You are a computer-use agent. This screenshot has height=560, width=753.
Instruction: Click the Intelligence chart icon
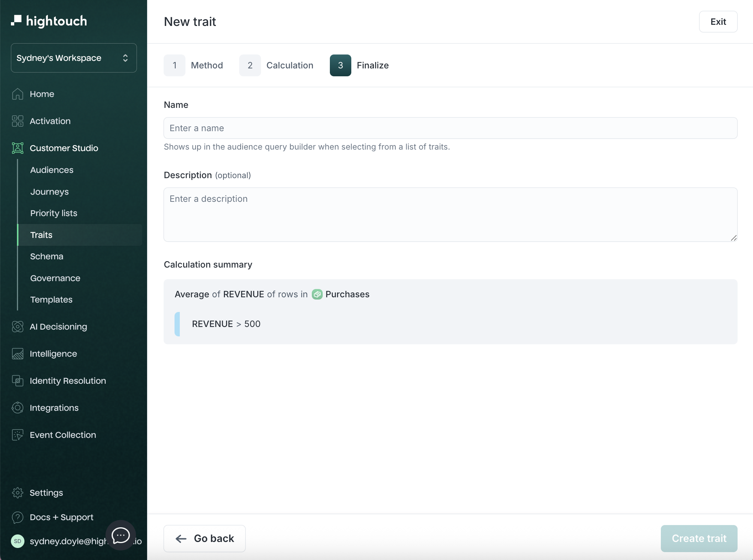click(x=17, y=354)
